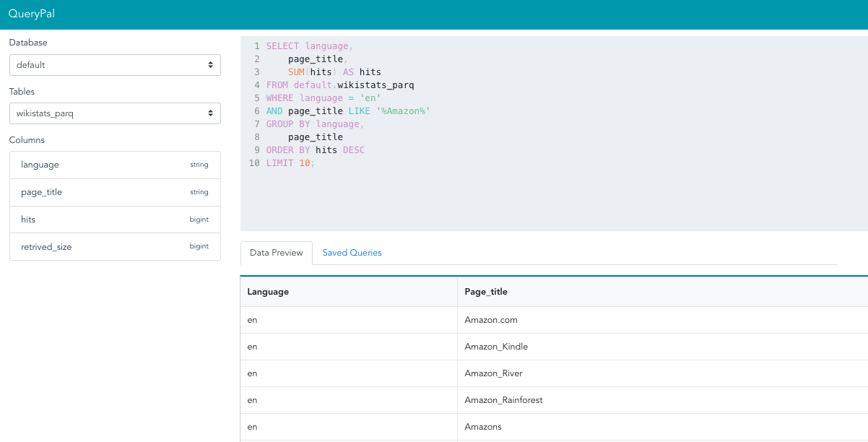868x442 pixels.
Task: Click the LIKE '%Amazon%' line in editor
Action: (348, 111)
